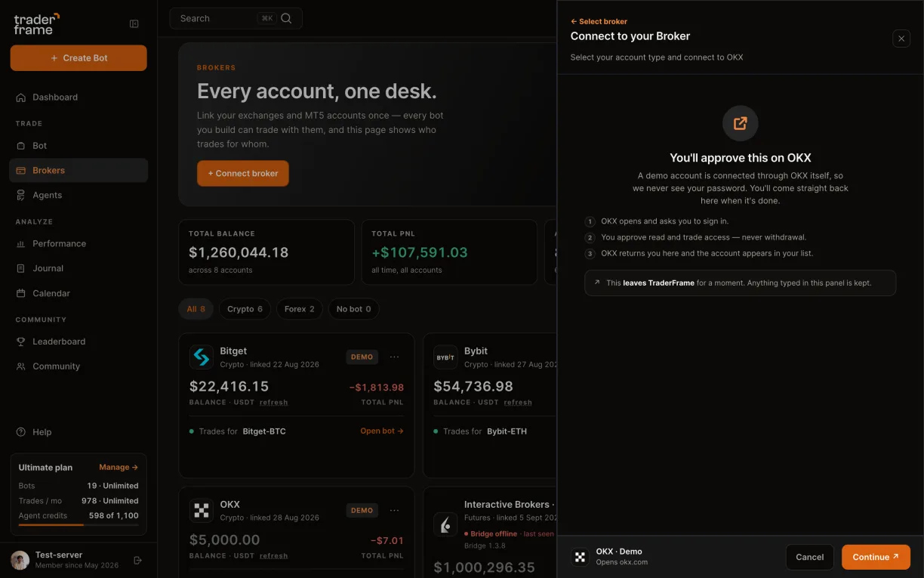Click the Continue button
The height and width of the screenshot is (578, 924).
[x=876, y=557]
